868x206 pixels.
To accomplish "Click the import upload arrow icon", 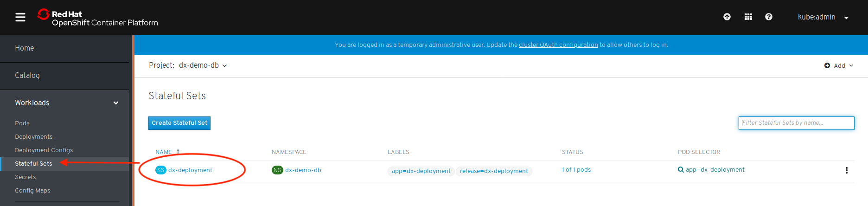I will pyautogui.click(x=727, y=17).
